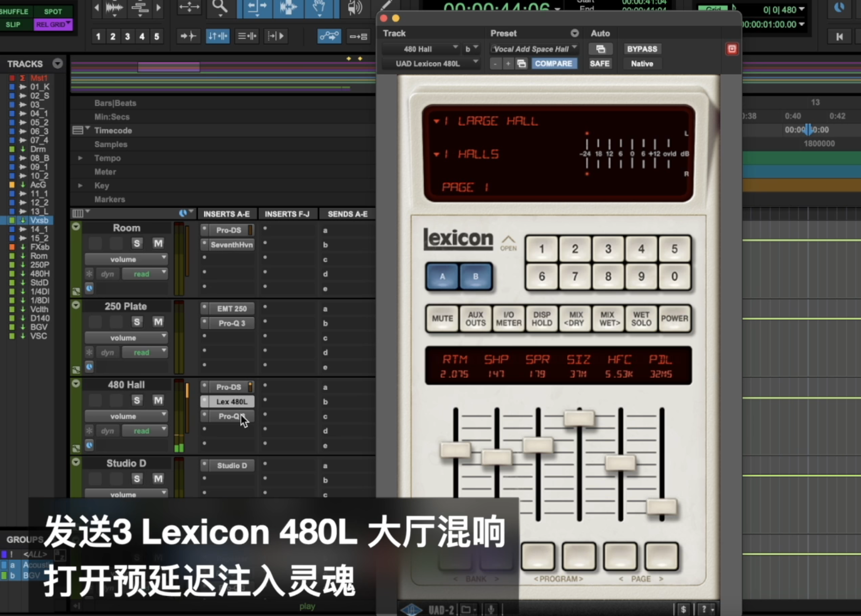Select the SENDS A-E column header

pyautogui.click(x=347, y=214)
